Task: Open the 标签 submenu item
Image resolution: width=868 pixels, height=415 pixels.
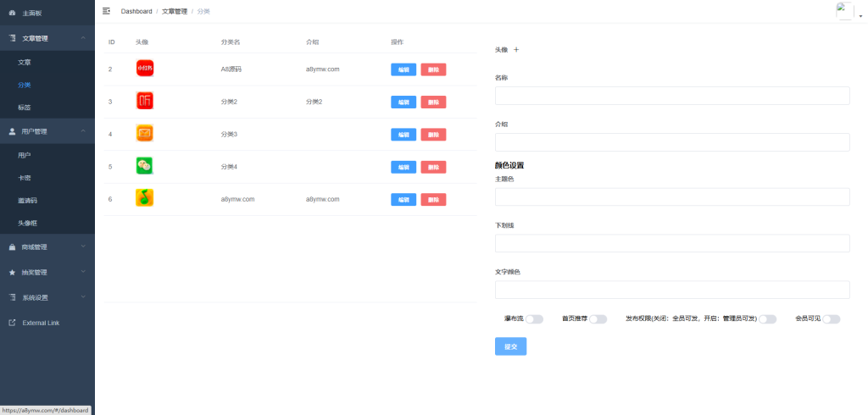Action: click(x=47, y=108)
